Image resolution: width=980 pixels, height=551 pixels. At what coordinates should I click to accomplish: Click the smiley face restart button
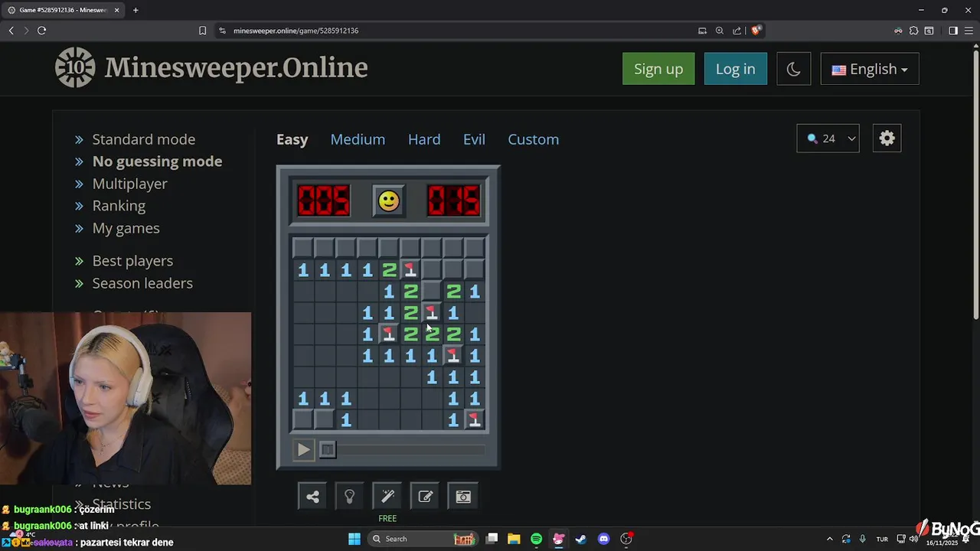389,201
